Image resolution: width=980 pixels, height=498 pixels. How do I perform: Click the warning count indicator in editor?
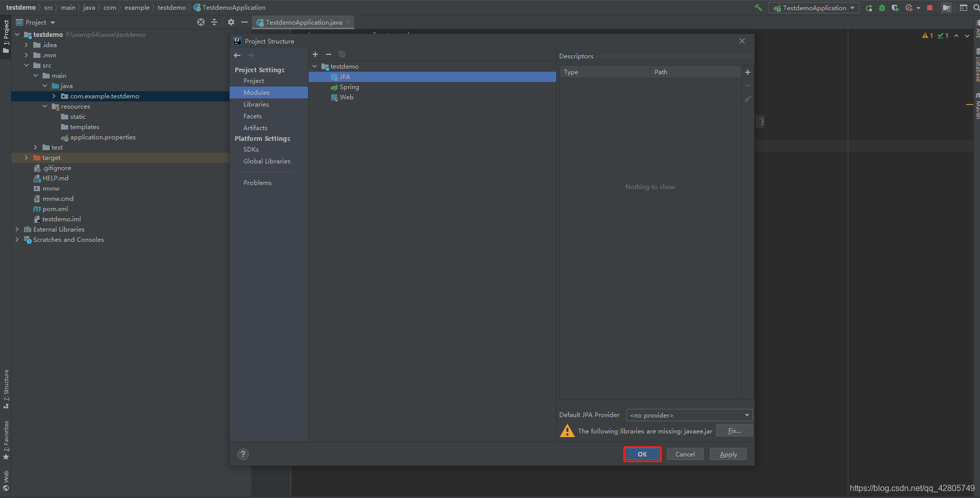point(928,36)
